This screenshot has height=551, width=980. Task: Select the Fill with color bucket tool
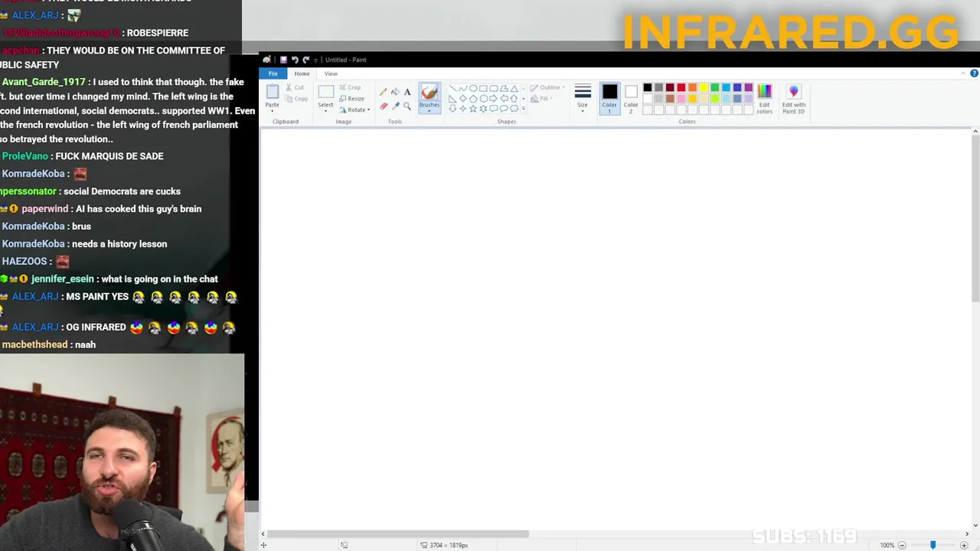click(x=395, y=92)
